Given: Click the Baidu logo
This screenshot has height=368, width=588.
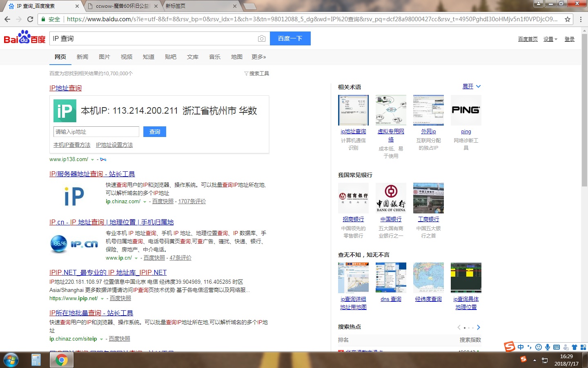Looking at the screenshot, I should pos(24,38).
